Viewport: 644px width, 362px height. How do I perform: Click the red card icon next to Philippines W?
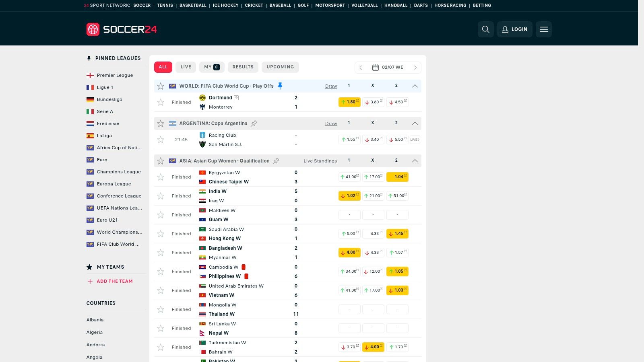tap(246, 276)
